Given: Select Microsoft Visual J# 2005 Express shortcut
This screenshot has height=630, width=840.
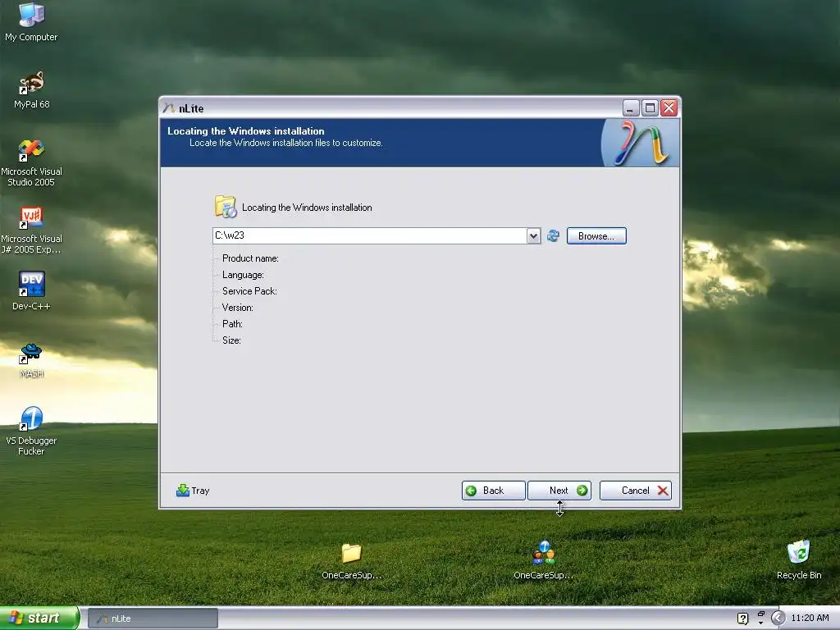Looking at the screenshot, I should pyautogui.click(x=31, y=230).
